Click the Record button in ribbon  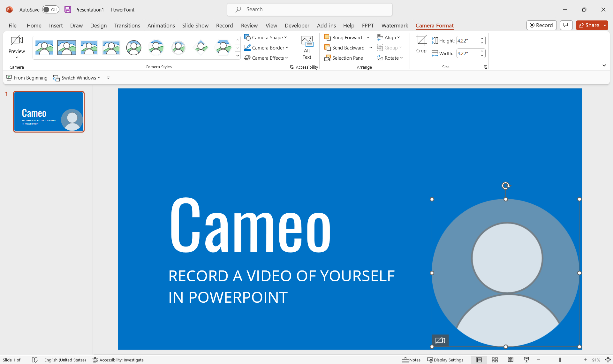click(541, 25)
